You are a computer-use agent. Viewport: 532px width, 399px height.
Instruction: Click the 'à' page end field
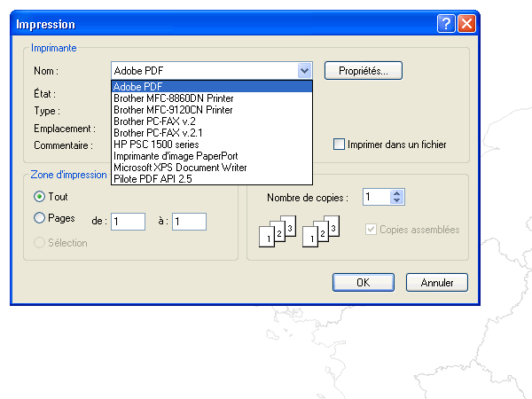pyautogui.click(x=190, y=222)
